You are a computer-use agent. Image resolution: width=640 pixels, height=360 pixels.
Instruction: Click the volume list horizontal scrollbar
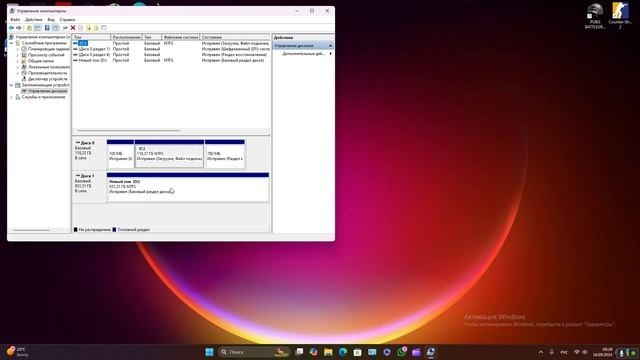point(129,131)
